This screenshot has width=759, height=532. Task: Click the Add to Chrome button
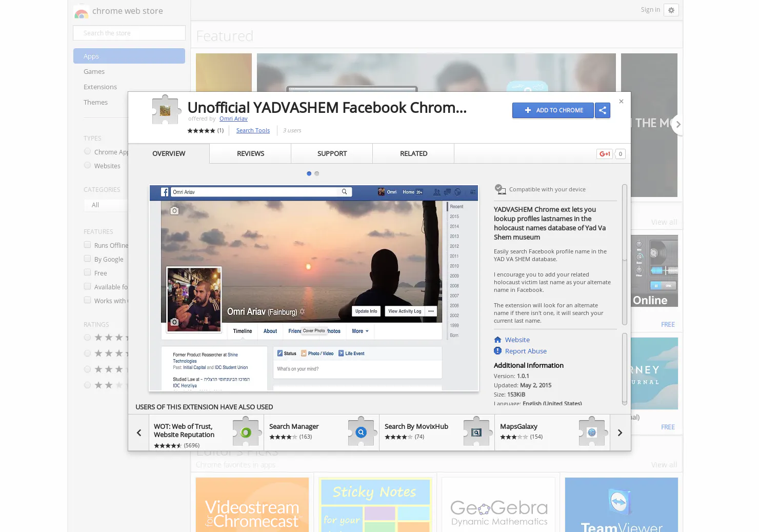pos(553,110)
